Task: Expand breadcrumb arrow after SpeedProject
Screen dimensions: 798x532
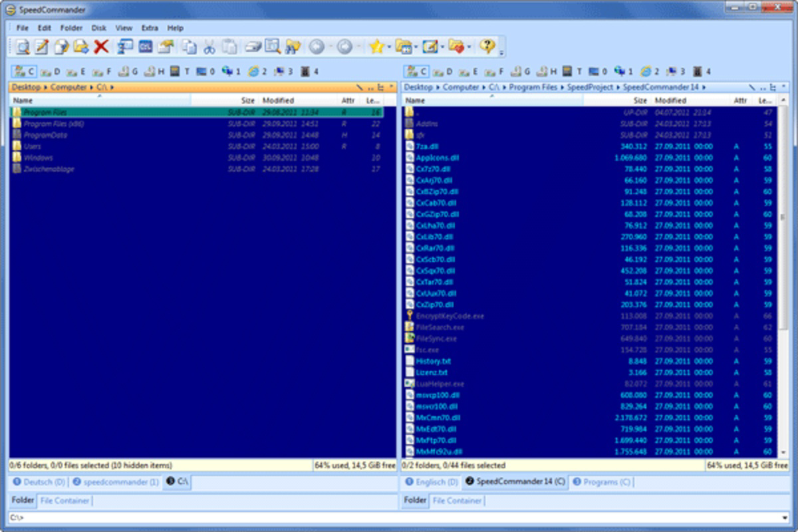Action: pyautogui.click(x=619, y=87)
